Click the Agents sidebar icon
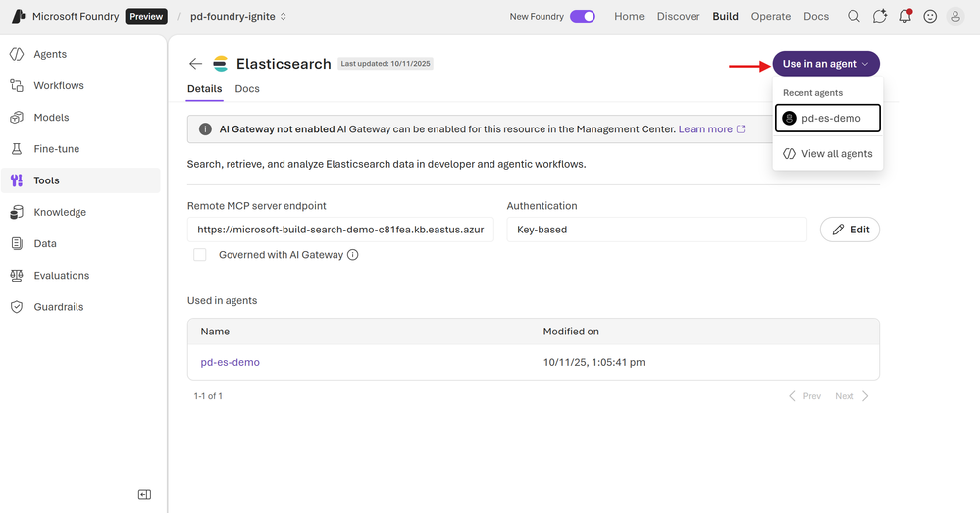The height and width of the screenshot is (513, 980). tap(17, 54)
